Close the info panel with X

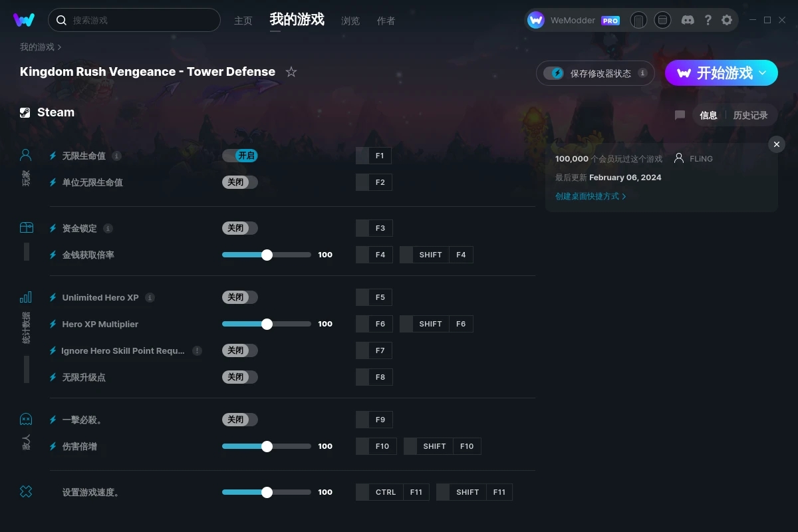777,144
